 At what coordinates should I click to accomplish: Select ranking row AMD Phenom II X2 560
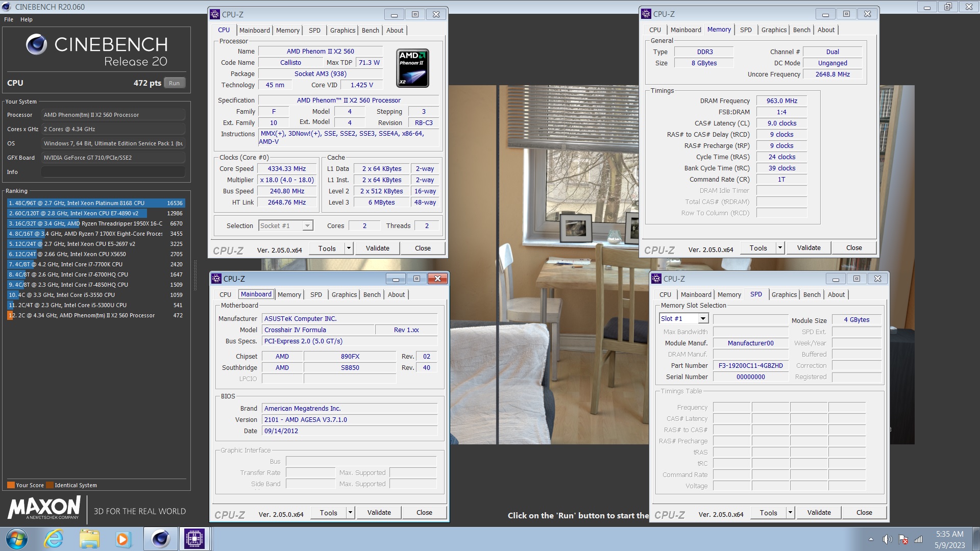tap(95, 315)
